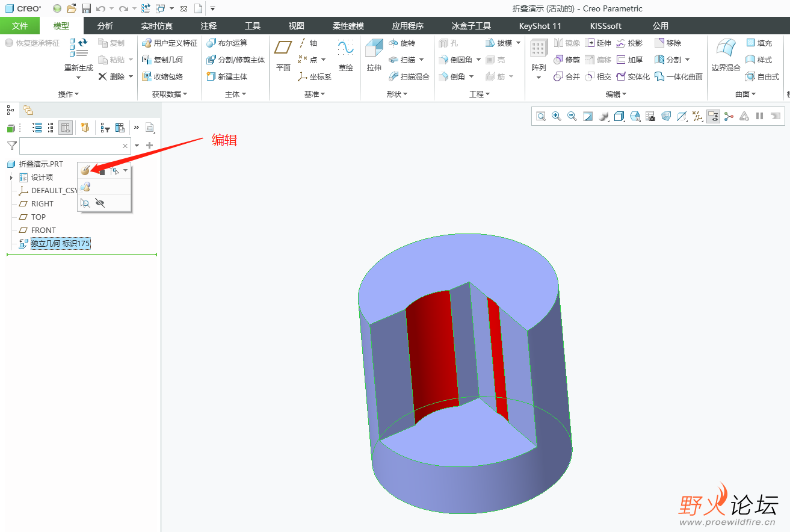
Task: Click the Sweep (扫描) tool
Action: (x=402, y=60)
